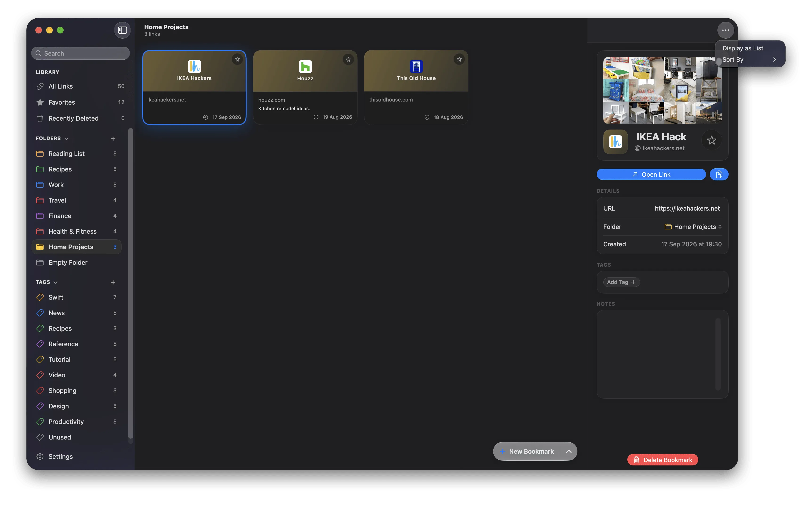Open Favorites in the library
Screen dimensions: 812x505
tap(80, 102)
